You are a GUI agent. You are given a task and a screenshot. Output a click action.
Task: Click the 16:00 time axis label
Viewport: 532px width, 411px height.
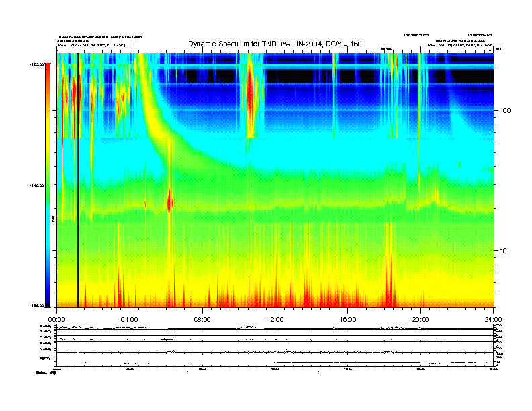click(348, 320)
